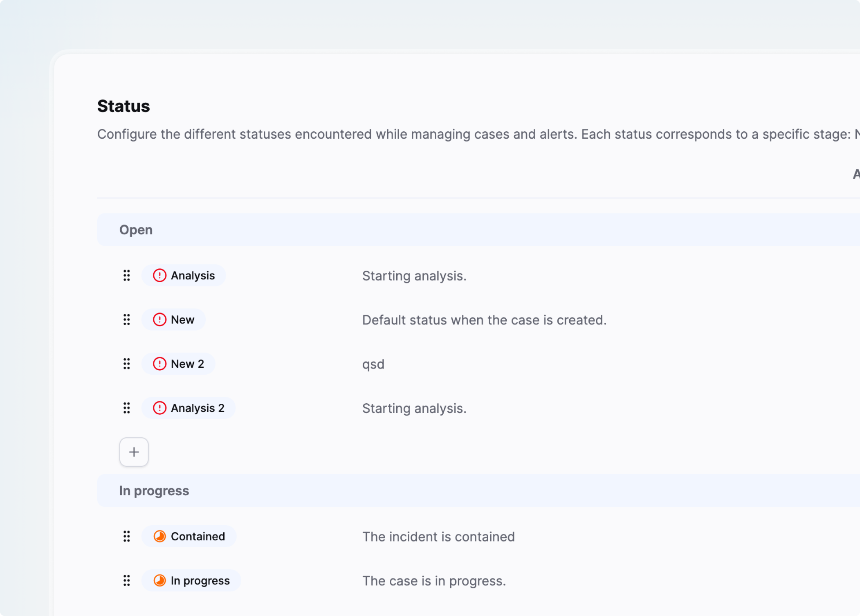Click the Status page heading
Viewport: 860px width, 616px height.
click(x=123, y=106)
